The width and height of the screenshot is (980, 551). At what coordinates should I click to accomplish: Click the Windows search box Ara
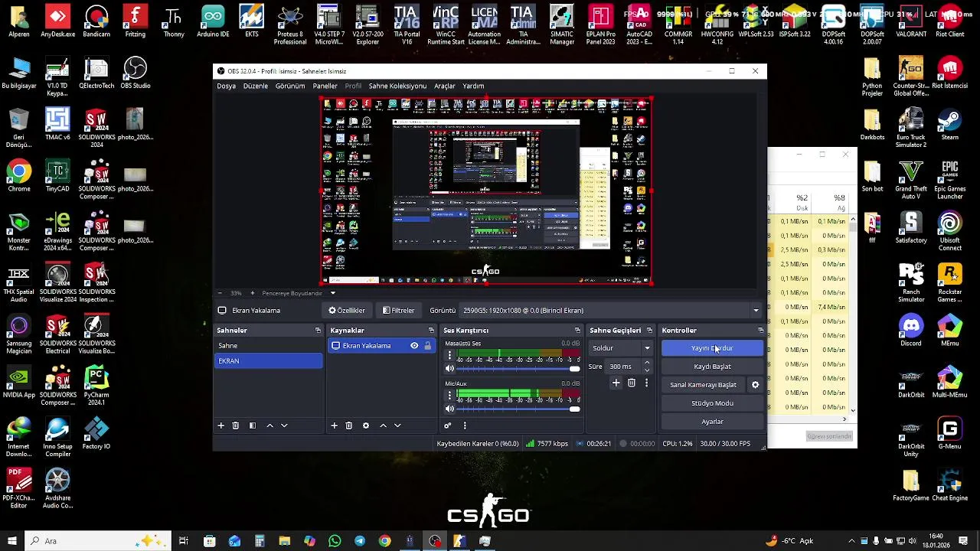100,541
